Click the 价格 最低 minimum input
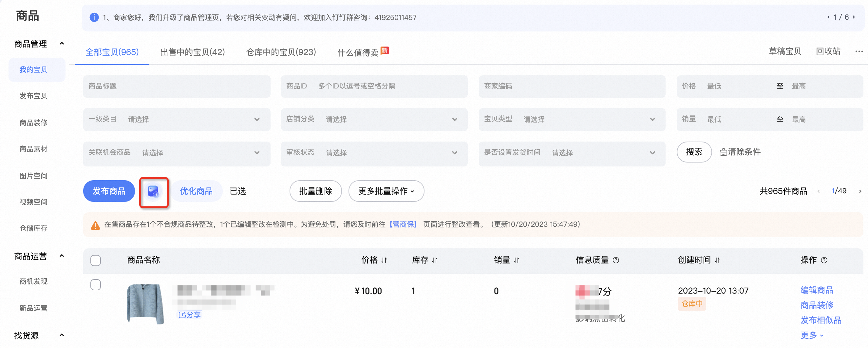 point(738,86)
